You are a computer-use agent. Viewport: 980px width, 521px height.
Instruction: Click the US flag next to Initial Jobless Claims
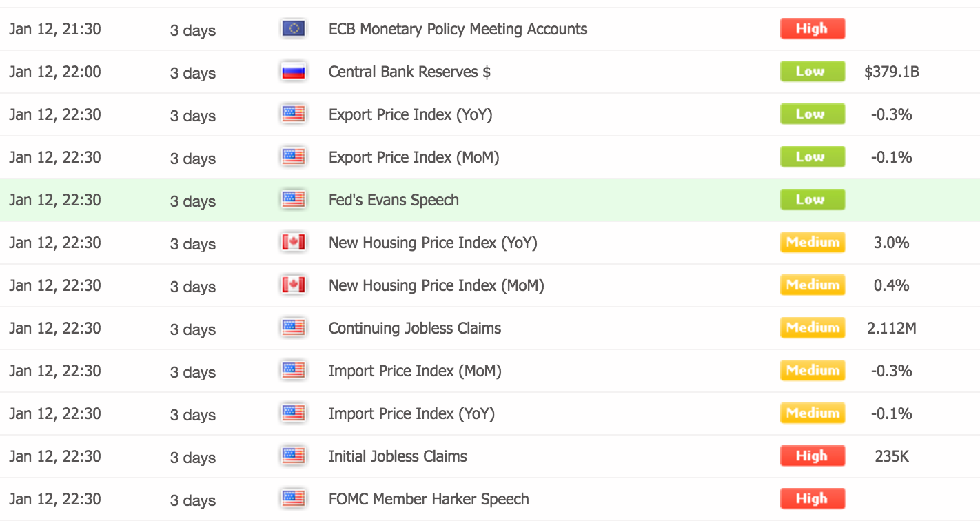(294, 456)
